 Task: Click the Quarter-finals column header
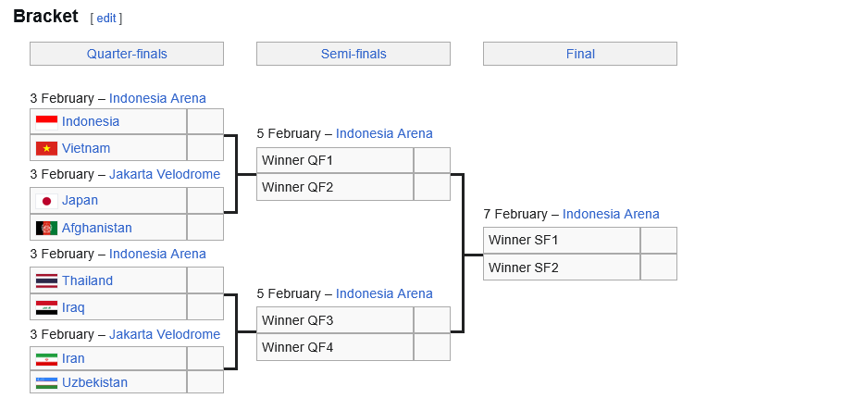(127, 54)
